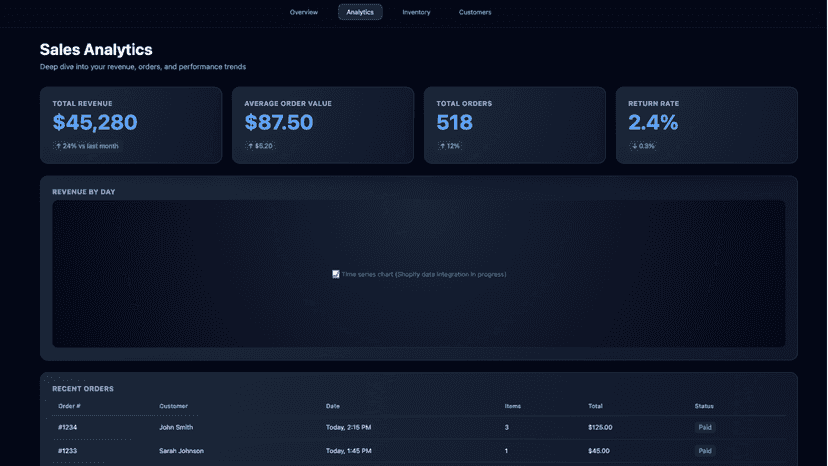Viewport: 828px width, 466px height.
Task: Go to the Customers tab
Action: coord(475,12)
